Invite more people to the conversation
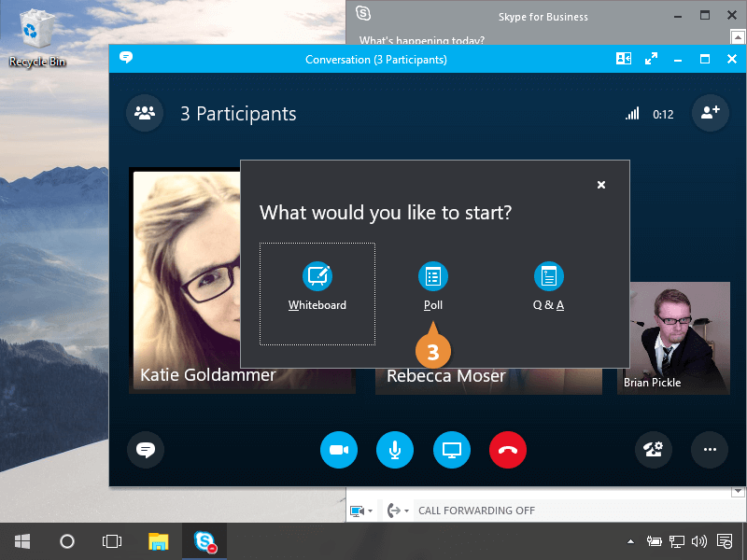Screen dimensions: 747x560 (x=710, y=113)
